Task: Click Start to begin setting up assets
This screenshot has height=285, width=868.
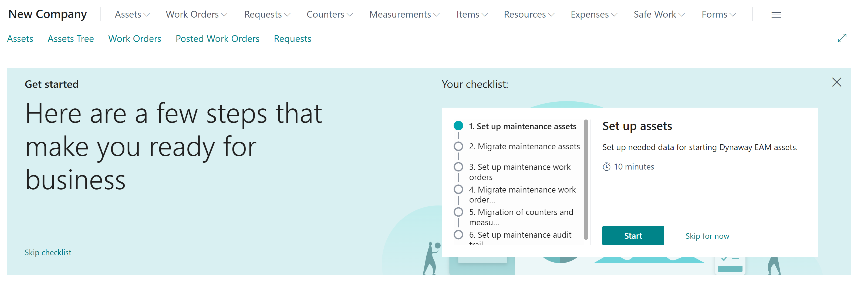Action: [x=633, y=236]
